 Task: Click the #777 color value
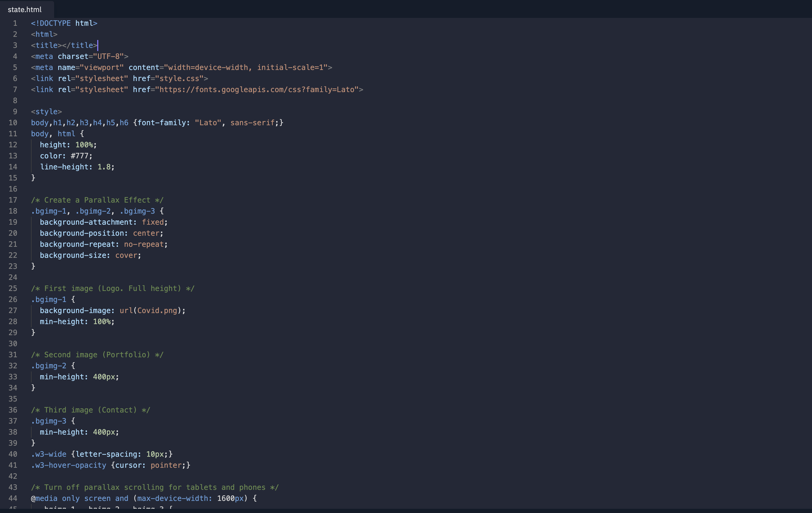[80, 156]
